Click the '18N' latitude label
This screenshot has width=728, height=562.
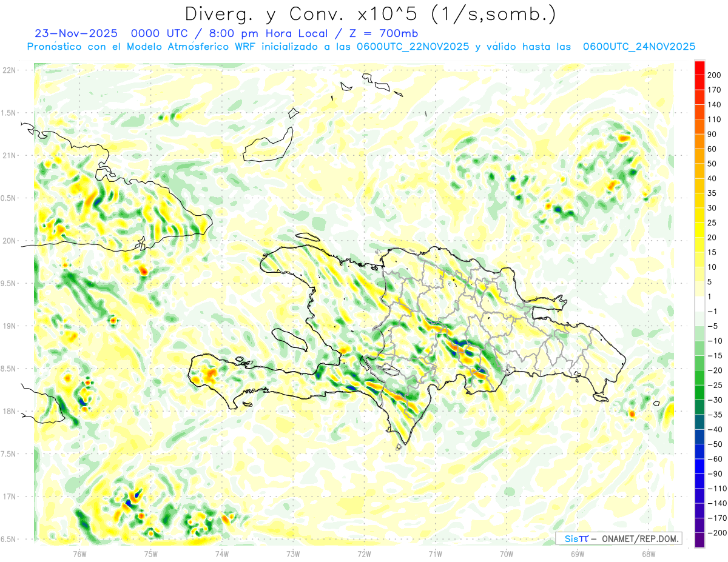10,411
